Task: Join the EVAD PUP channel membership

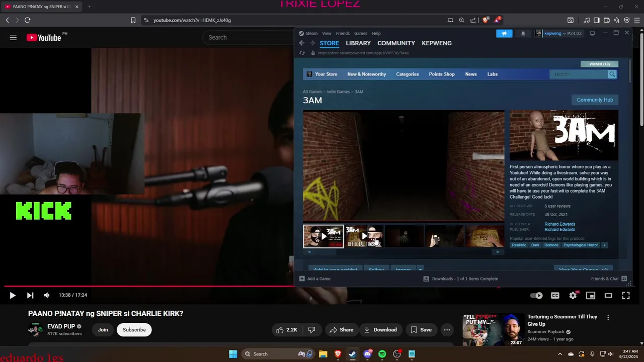Action: 103,330
